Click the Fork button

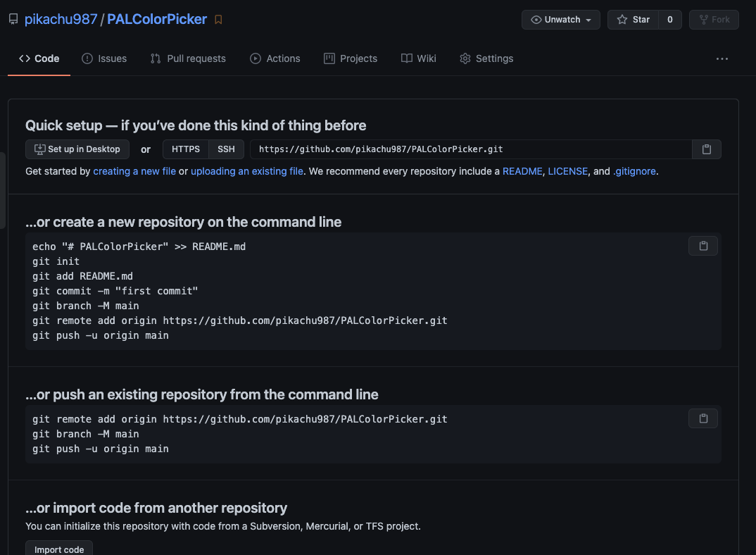coord(714,20)
